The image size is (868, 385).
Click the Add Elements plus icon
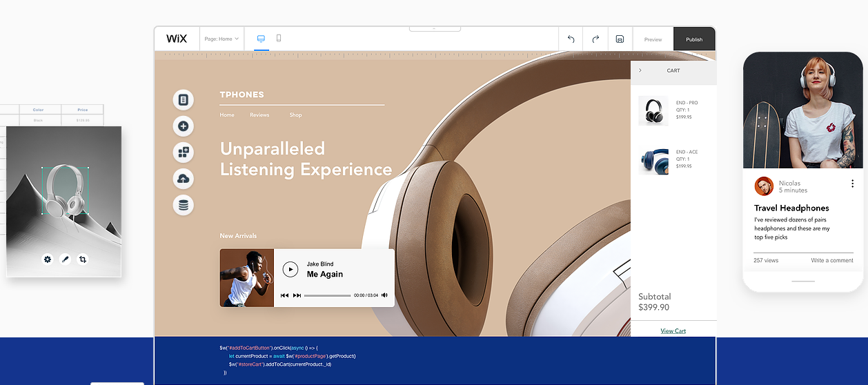(183, 126)
